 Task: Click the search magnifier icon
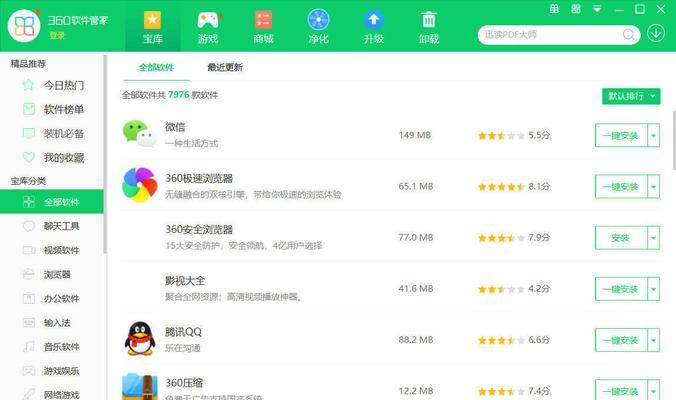tap(629, 34)
